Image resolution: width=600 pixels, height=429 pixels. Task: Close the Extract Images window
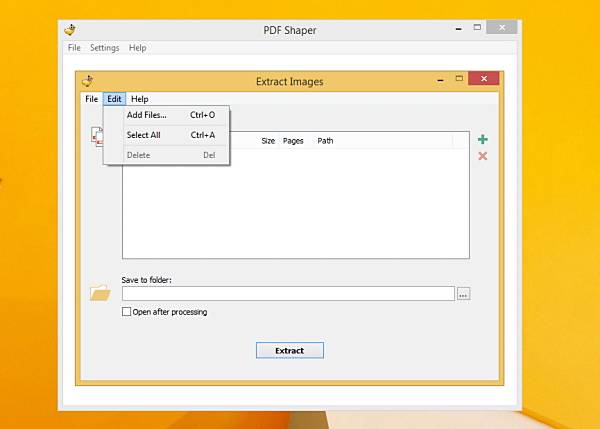[x=484, y=78]
